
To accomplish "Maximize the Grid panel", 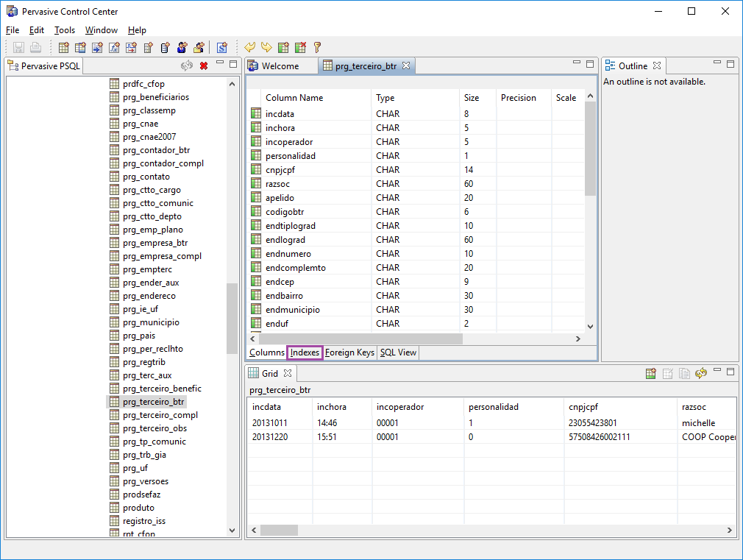I will point(730,372).
